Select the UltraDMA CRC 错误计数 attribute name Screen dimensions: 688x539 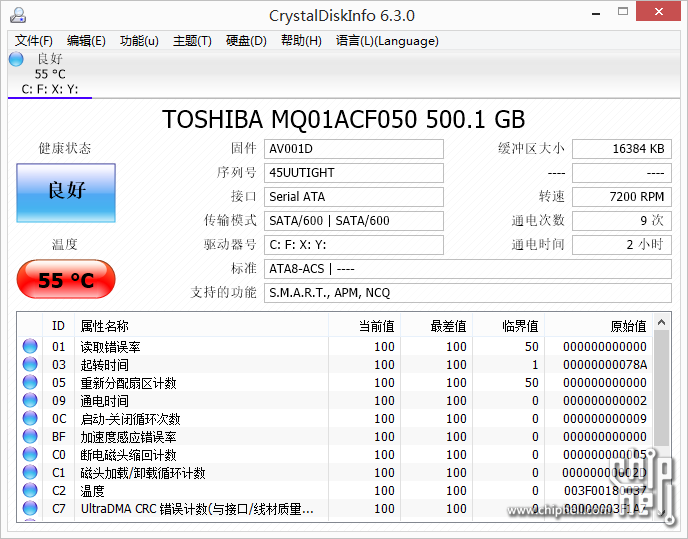197,509
